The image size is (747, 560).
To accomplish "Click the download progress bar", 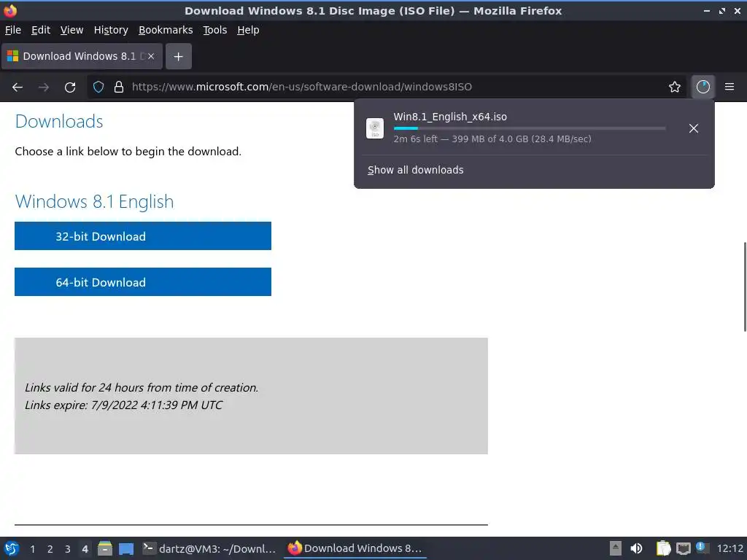I will pos(530,128).
